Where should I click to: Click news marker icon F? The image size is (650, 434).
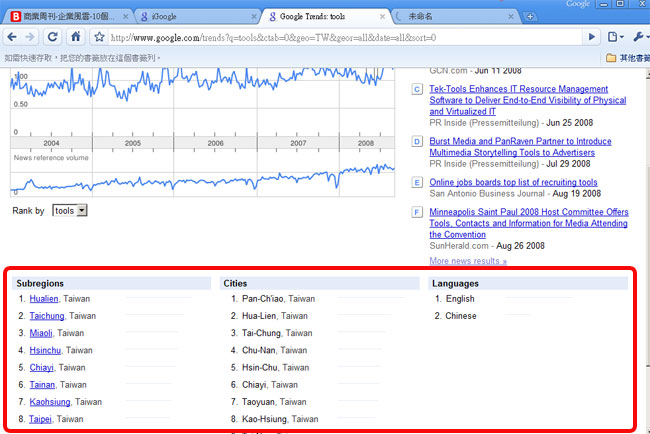pyautogui.click(x=417, y=212)
